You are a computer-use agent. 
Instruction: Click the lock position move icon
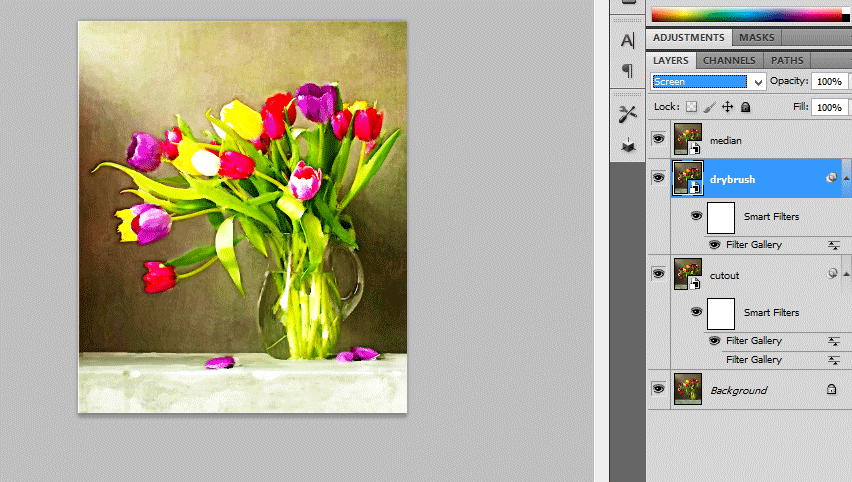(727, 107)
